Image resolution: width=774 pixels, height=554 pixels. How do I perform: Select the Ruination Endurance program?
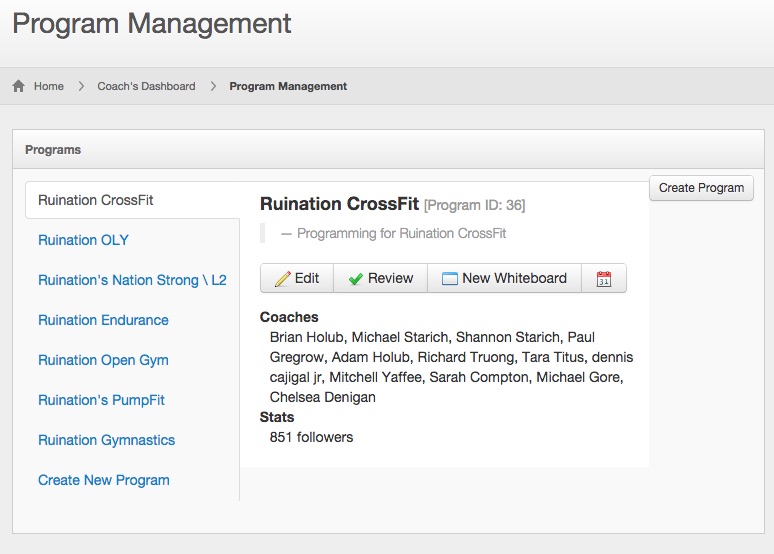(x=103, y=320)
